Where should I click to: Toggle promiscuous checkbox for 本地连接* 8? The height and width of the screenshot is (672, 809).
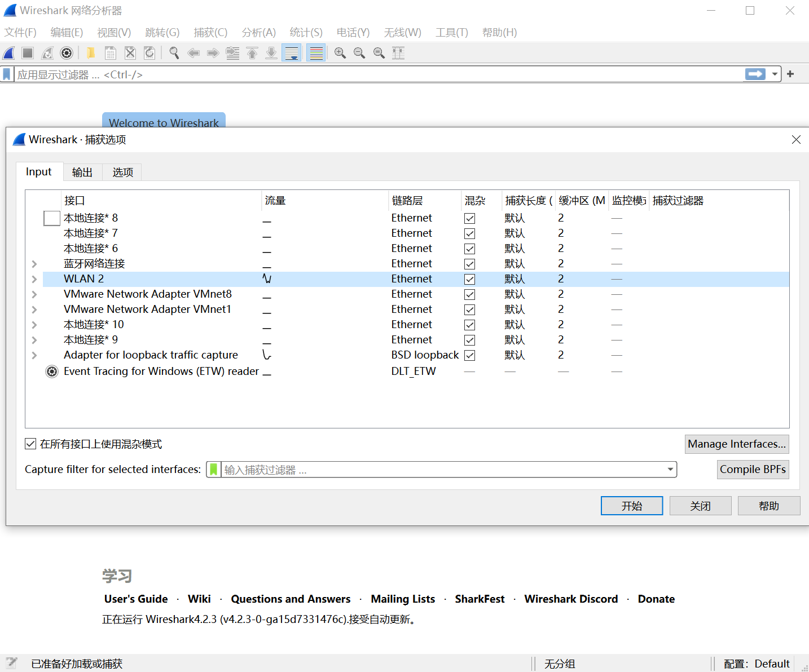point(469,218)
